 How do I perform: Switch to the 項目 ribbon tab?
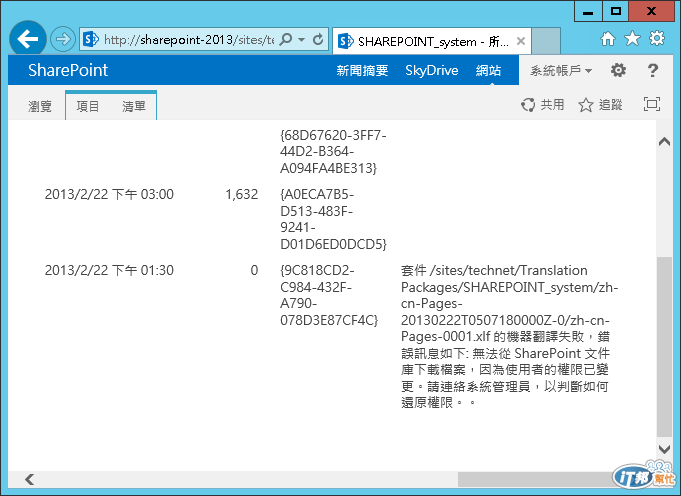pos(88,106)
